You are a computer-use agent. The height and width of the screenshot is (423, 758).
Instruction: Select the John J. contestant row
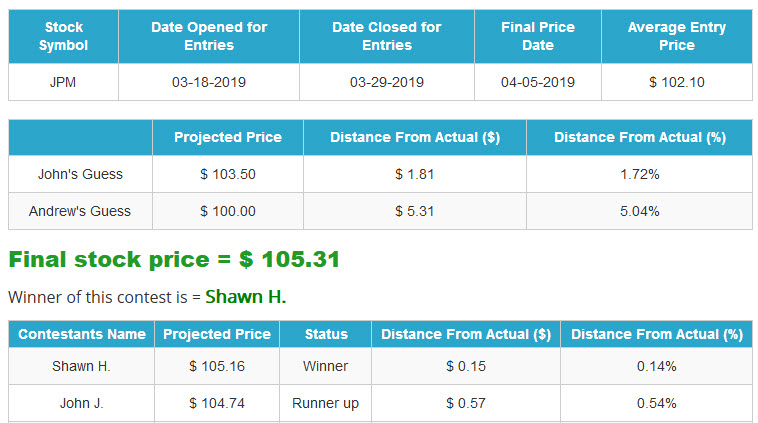coord(380,403)
